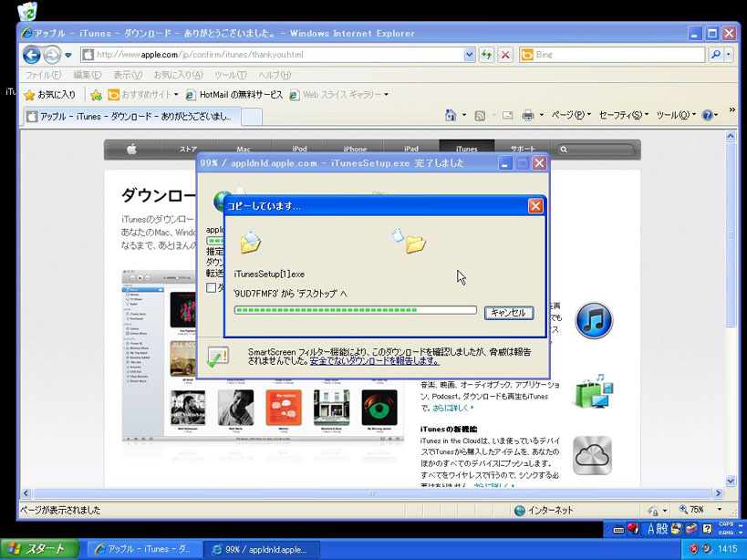
Task: Open the ツール(O) command bar menu
Action: (x=676, y=115)
